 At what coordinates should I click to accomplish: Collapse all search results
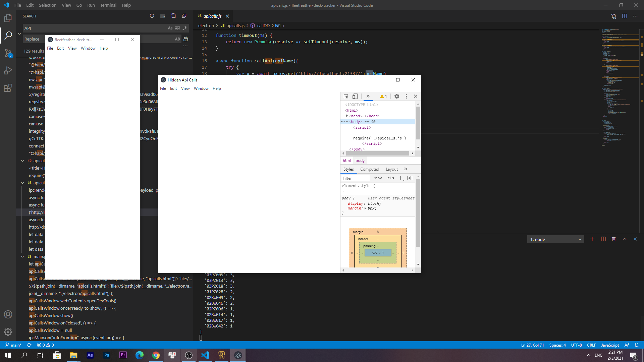pyautogui.click(x=184, y=16)
